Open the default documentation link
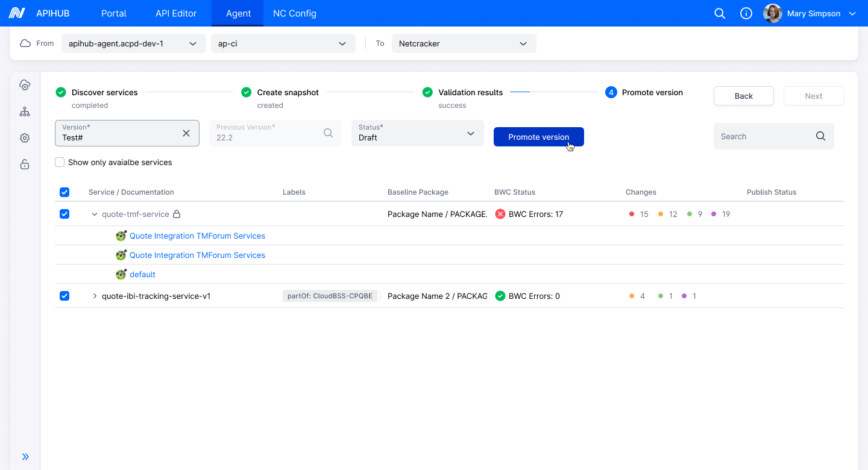 pyautogui.click(x=142, y=274)
